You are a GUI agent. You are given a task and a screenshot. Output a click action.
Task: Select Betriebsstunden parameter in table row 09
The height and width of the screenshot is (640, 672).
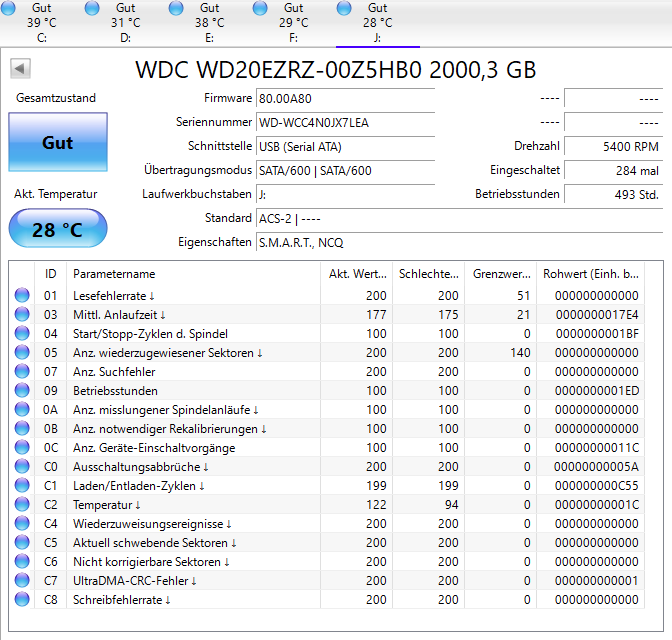[x=115, y=391]
